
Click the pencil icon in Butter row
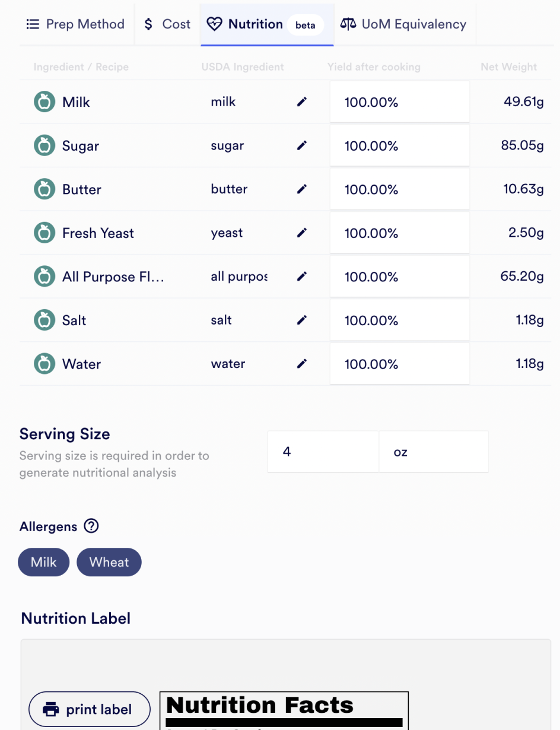pyautogui.click(x=302, y=189)
